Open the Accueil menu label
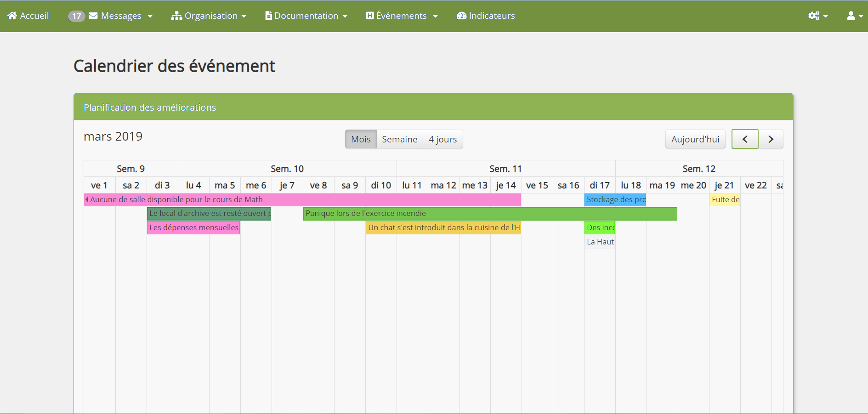The height and width of the screenshot is (414, 868). pyautogui.click(x=34, y=16)
